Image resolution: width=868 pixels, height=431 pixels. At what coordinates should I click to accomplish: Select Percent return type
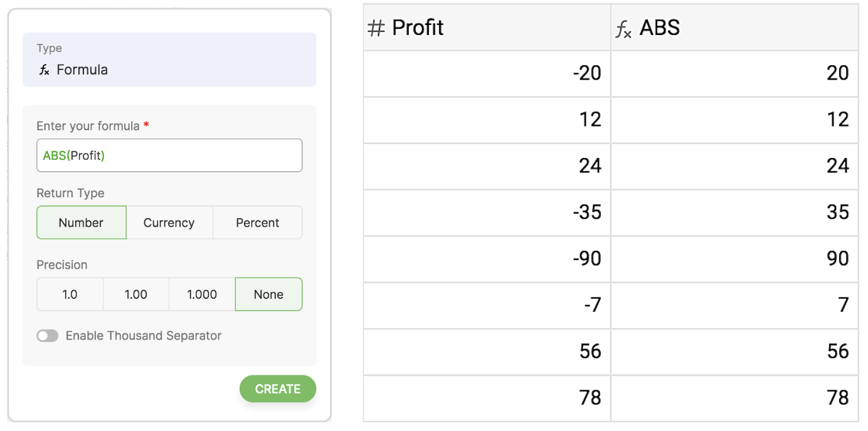pyautogui.click(x=257, y=222)
